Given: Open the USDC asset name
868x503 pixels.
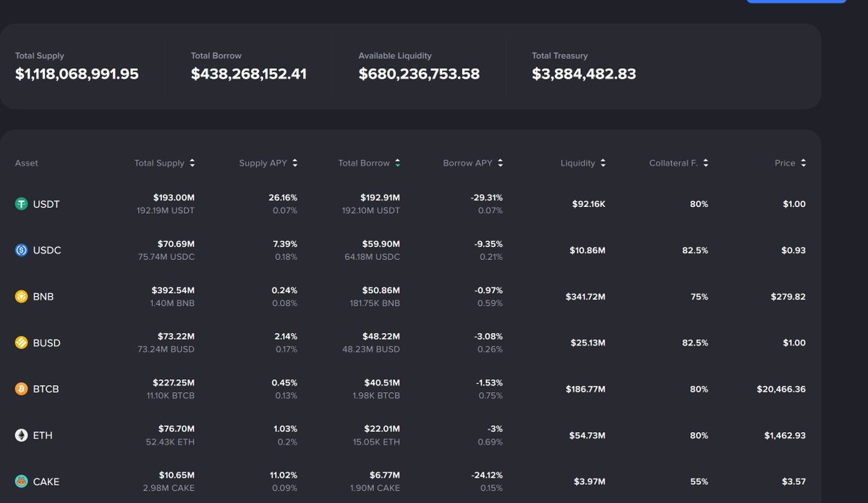Looking at the screenshot, I should (47, 250).
